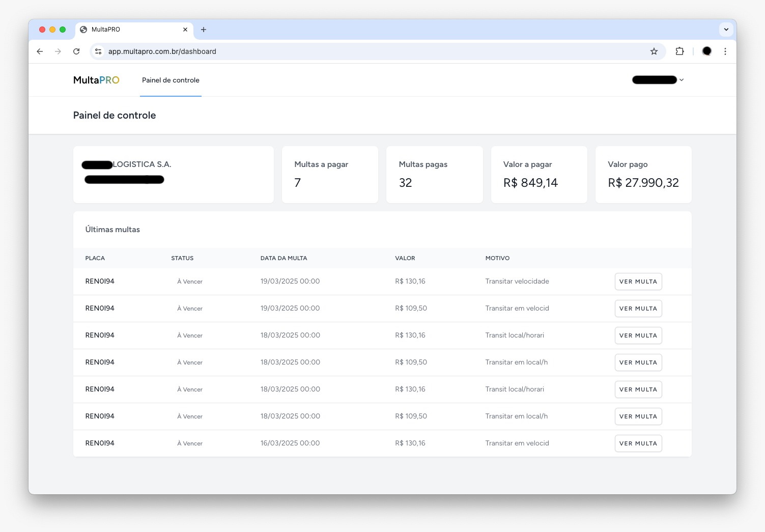Click the browser forward arrow

58,51
